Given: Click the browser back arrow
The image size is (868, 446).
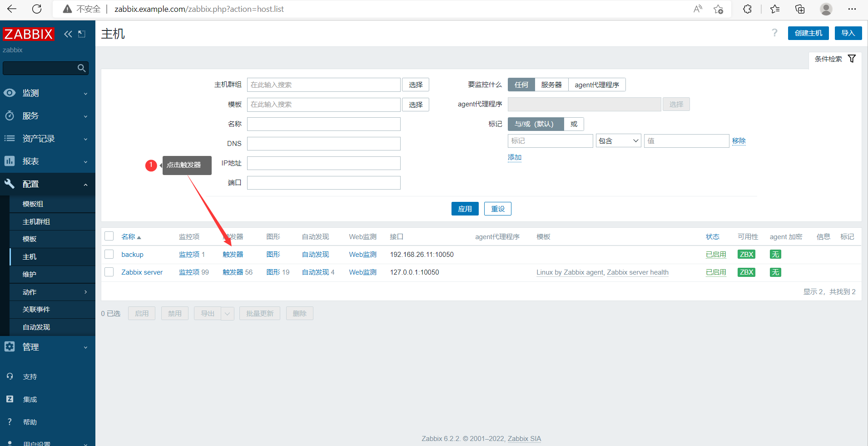Looking at the screenshot, I should (12, 9).
